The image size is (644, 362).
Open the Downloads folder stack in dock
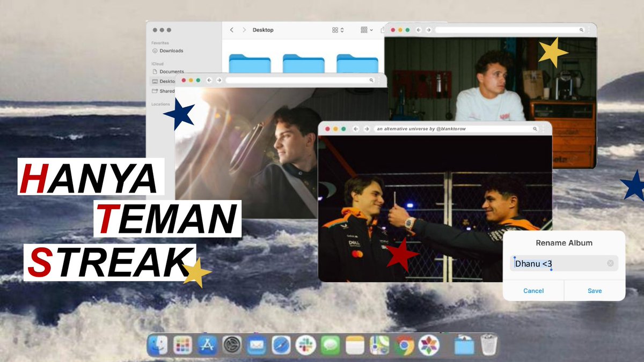pos(464,345)
